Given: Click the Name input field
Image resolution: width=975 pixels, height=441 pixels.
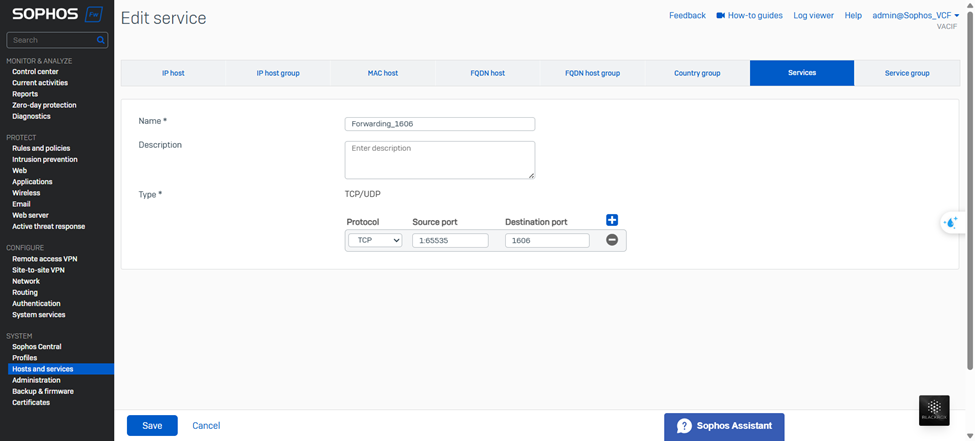Looking at the screenshot, I should (x=439, y=124).
